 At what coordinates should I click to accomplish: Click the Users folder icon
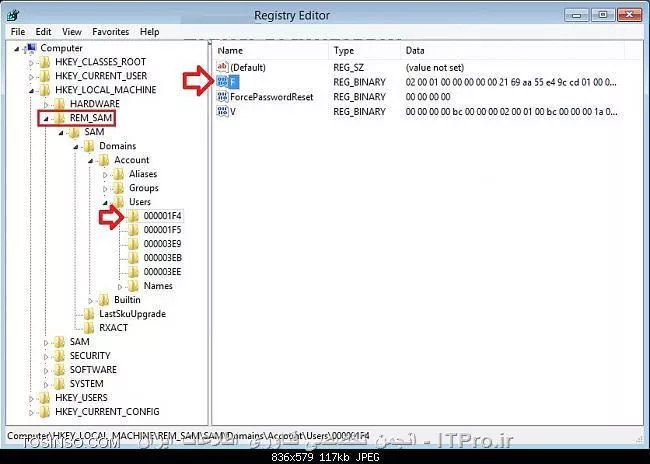[119, 202]
